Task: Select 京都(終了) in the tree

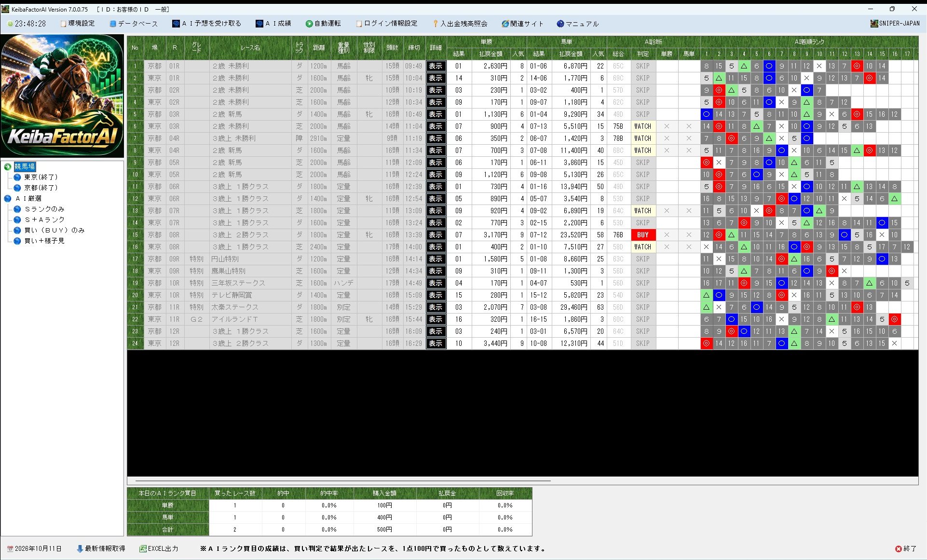Action: click(41, 188)
